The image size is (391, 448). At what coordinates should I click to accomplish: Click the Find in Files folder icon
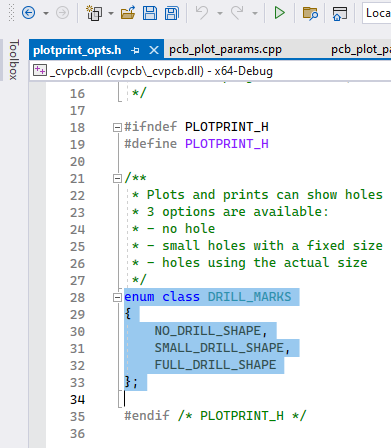tap(310, 13)
